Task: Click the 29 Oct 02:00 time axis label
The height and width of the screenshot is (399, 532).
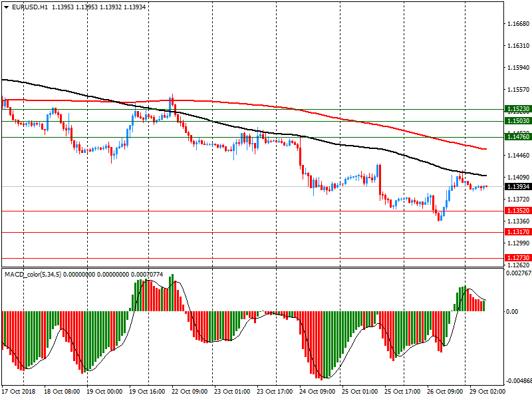Action: click(487, 392)
